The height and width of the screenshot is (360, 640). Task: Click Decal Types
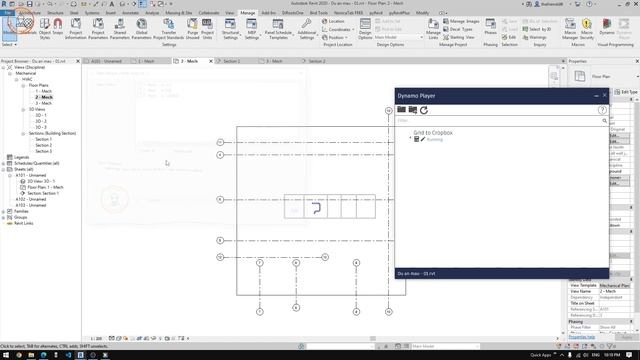pyautogui.click(x=458, y=29)
